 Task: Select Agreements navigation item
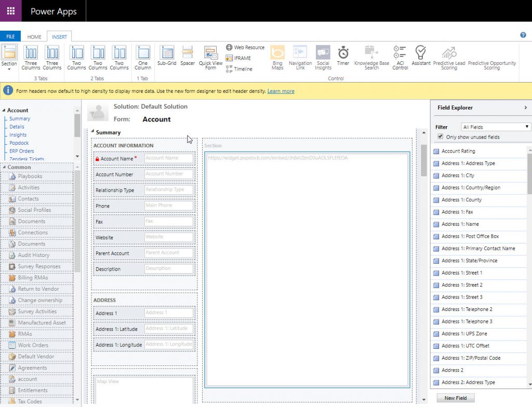tap(37, 368)
